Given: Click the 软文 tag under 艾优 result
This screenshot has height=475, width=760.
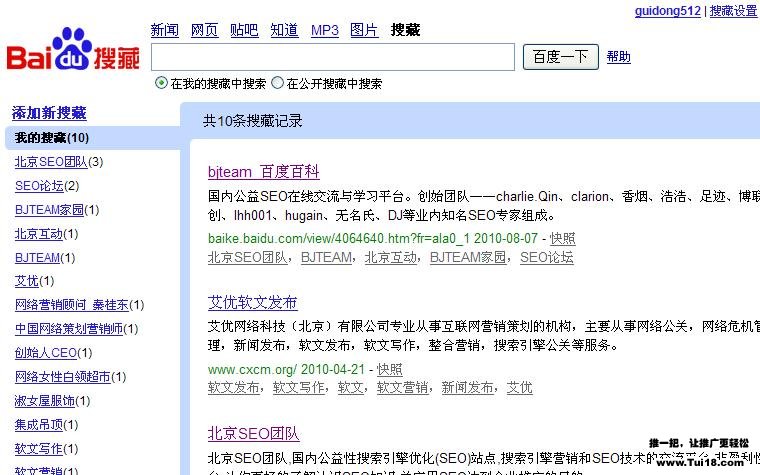Looking at the screenshot, I should [350, 387].
